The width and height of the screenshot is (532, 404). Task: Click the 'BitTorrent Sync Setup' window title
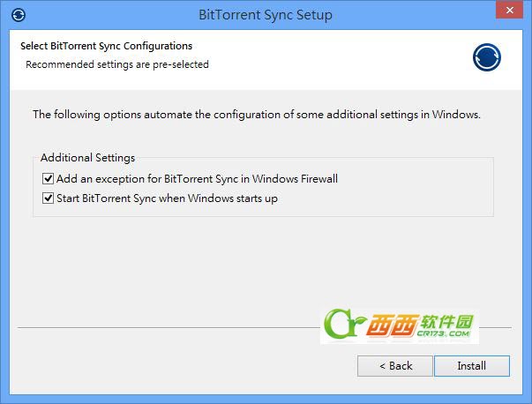click(x=266, y=14)
